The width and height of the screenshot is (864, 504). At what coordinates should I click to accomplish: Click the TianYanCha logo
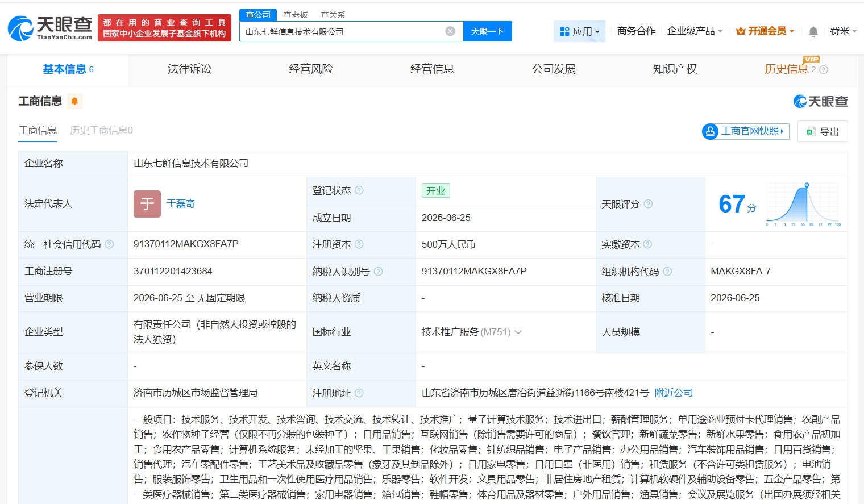pyautogui.click(x=50, y=28)
